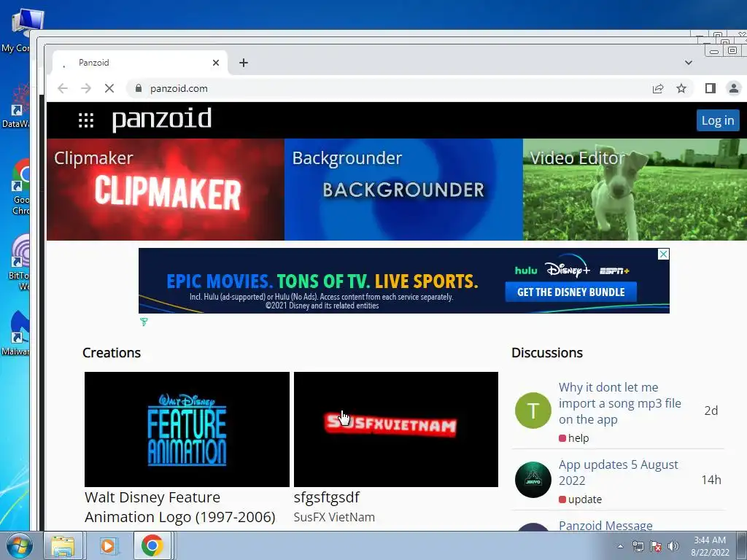Open a new Chrome tab
747x560 pixels.
click(244, 63)
